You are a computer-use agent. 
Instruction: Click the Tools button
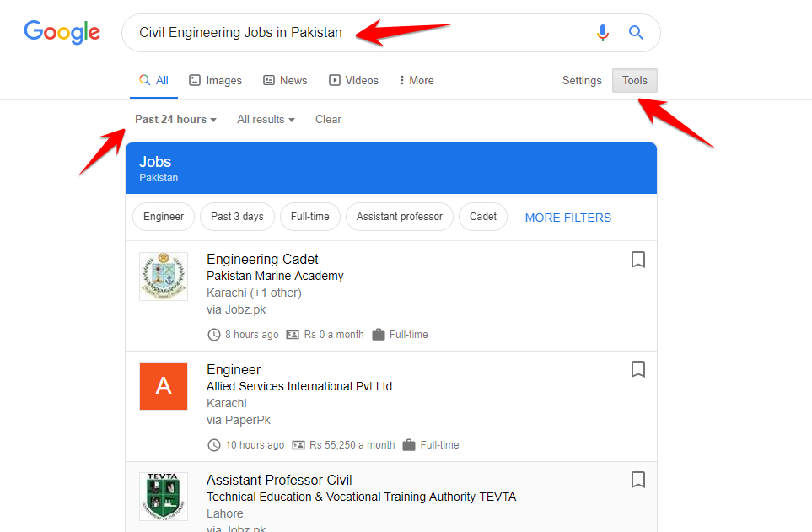point(635,80)
